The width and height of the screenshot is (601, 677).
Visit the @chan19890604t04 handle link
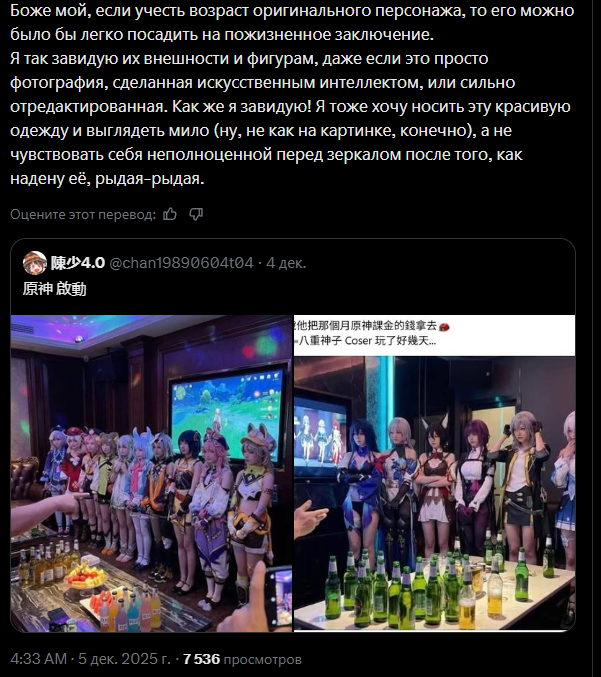[x=181, y=263]
